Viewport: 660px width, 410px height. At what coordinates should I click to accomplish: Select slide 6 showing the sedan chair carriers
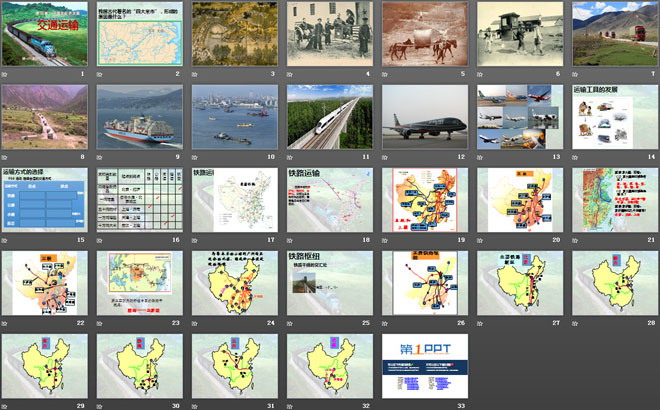coord(520,34)
